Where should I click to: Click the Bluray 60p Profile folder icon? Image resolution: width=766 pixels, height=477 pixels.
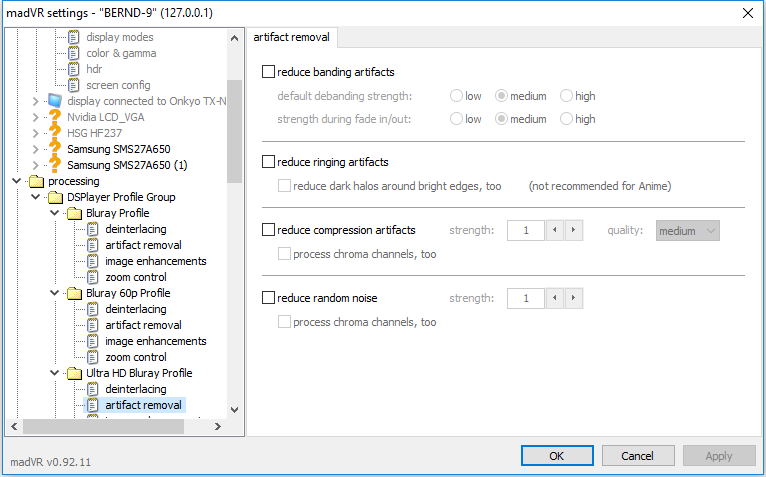click(74, 293)
